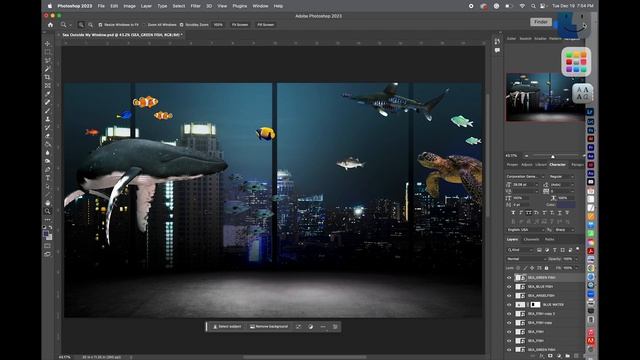Open the layer Opacity dropdown arrow
The width and height of the screenshot is (640, 360).
coord(577,259)
